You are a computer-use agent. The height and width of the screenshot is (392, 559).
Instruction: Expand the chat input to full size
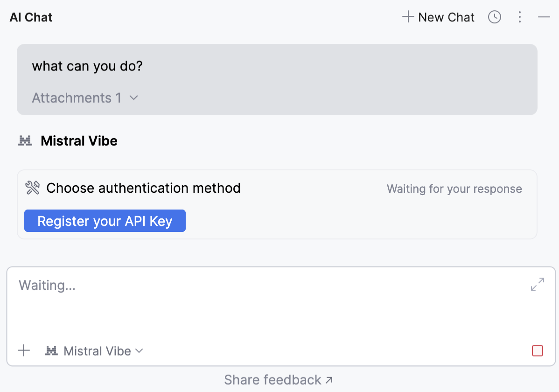click(x=538, y=284)
